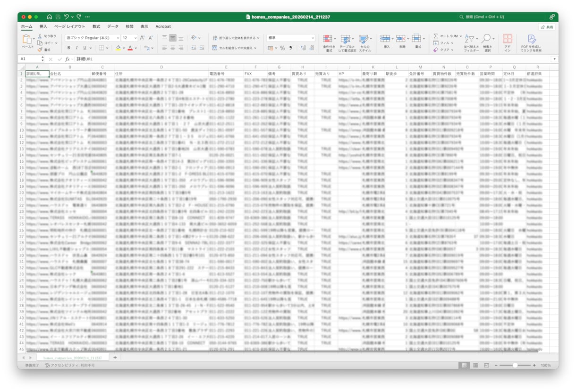The height and width of the screenshot is (392, 576).
Task: Open the Data (データ) ribbon tab
Action: (113, 26)
